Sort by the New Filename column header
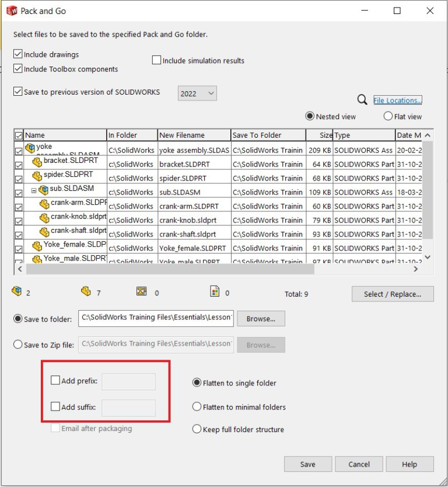 click(194, 135)
